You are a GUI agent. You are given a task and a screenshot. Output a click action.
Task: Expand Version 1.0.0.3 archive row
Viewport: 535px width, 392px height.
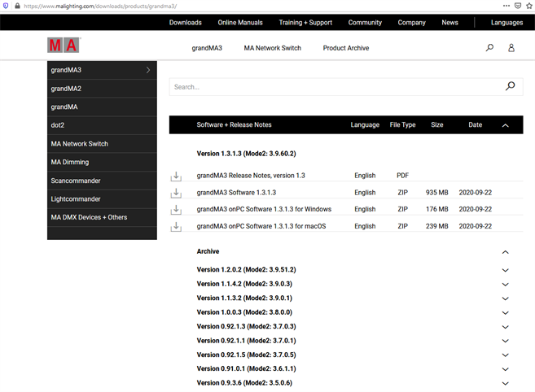pos(506,312)
